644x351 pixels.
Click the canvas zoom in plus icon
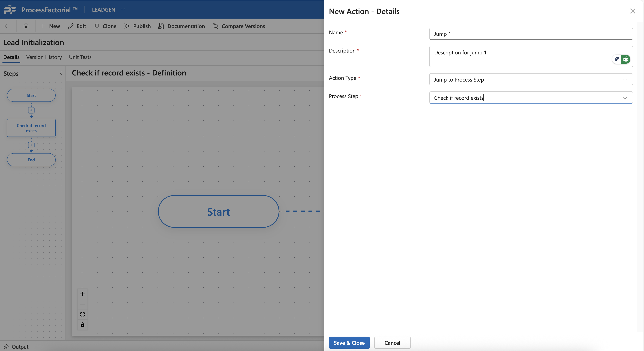[x=83, y=294]
